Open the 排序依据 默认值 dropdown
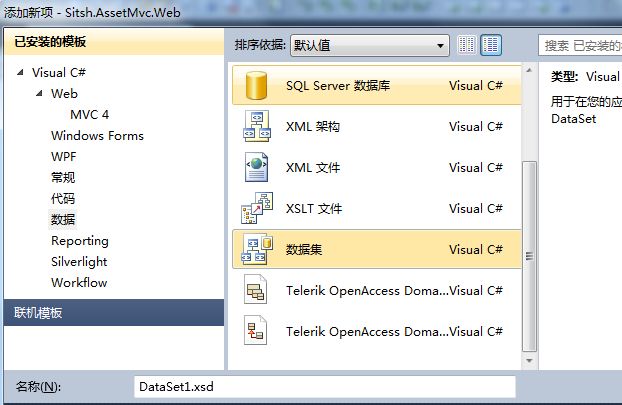Image resolution: width=622 pixels, height=405 pixels. (370, 45)
